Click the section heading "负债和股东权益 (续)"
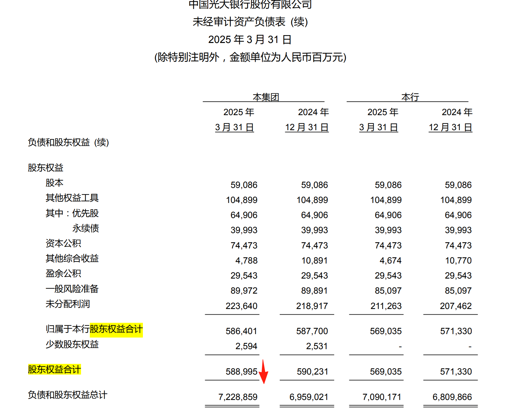 (x=68, y=142)
